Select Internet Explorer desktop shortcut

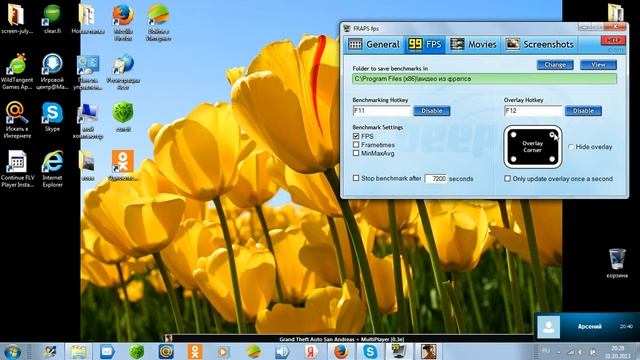pos(52,169)
